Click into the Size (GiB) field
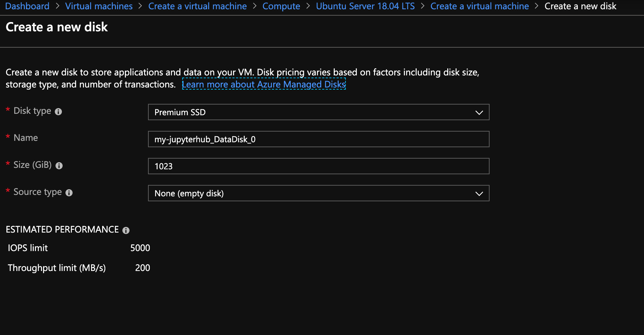The image size is (644, 335). (318, 166)
